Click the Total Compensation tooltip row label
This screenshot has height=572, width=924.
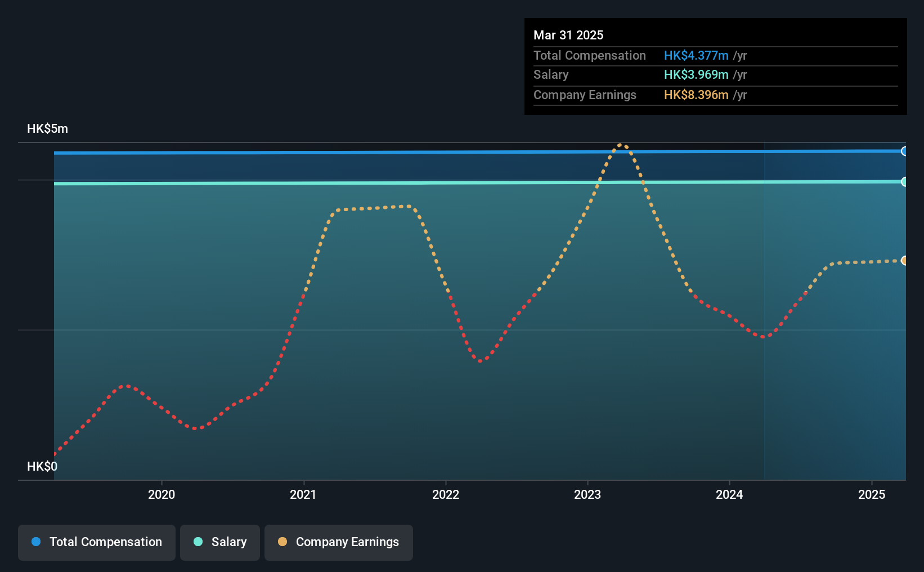[590, 55]
